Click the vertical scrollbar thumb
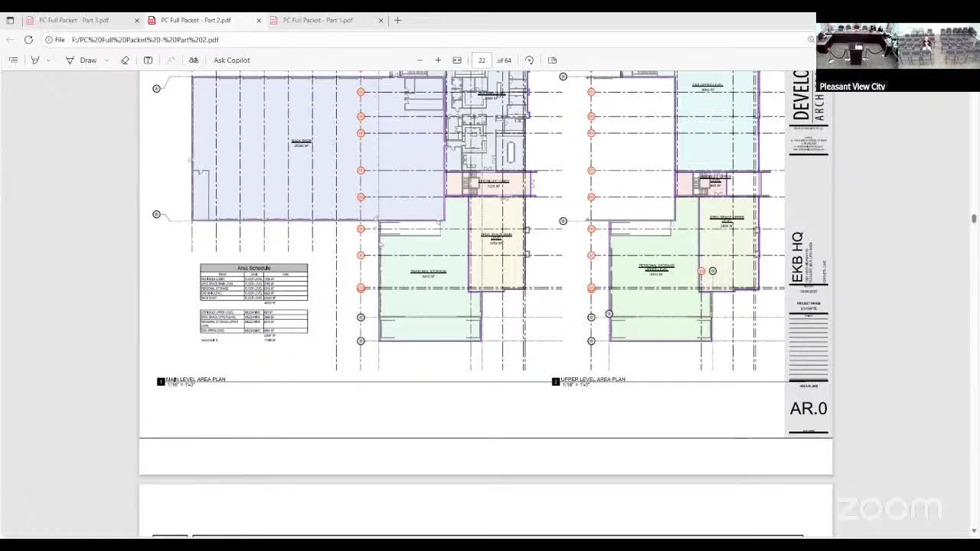 point(974,219)
